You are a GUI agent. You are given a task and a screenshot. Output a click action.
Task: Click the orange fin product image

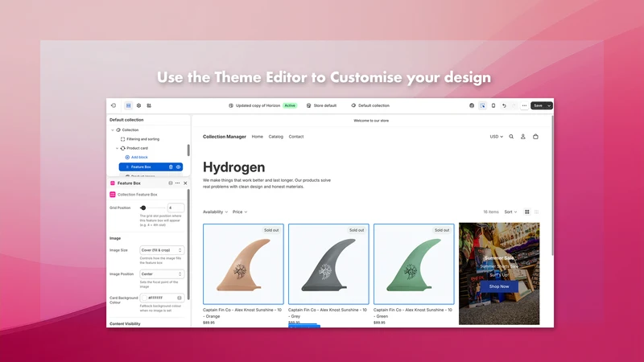(243, 264)
